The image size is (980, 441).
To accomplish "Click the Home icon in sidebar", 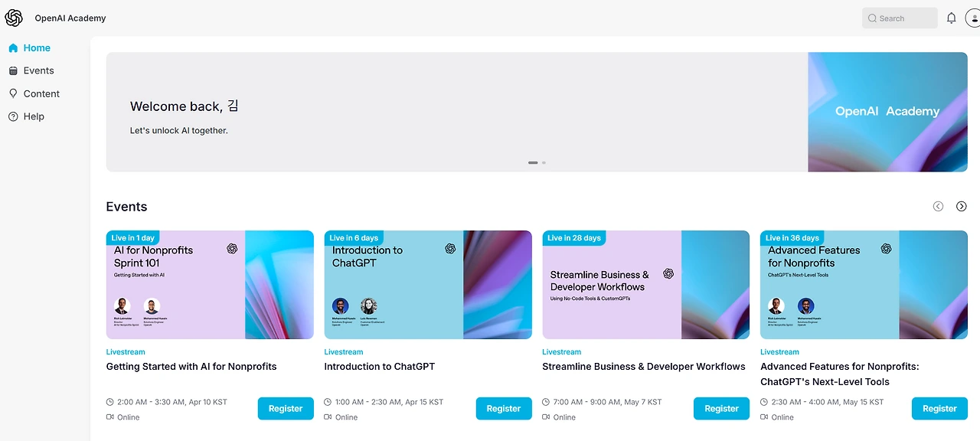I will 13,47.
